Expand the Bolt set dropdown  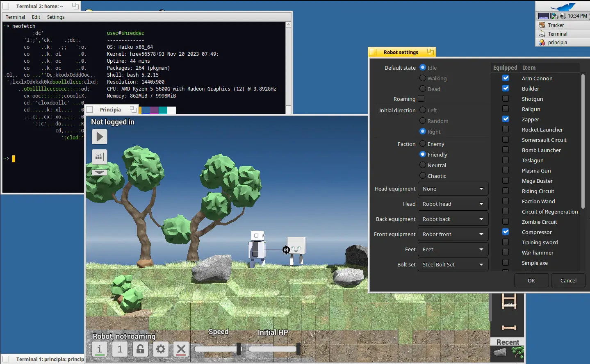[x=453, y=264]
